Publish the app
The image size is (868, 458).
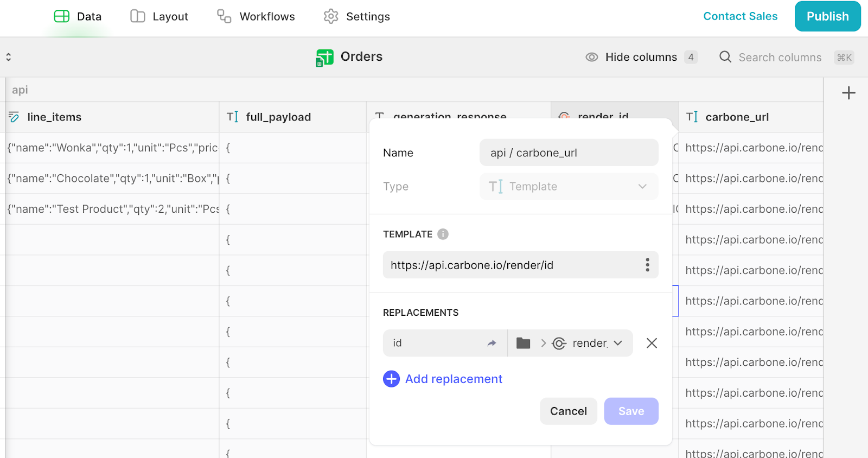[x=827, y=16]
